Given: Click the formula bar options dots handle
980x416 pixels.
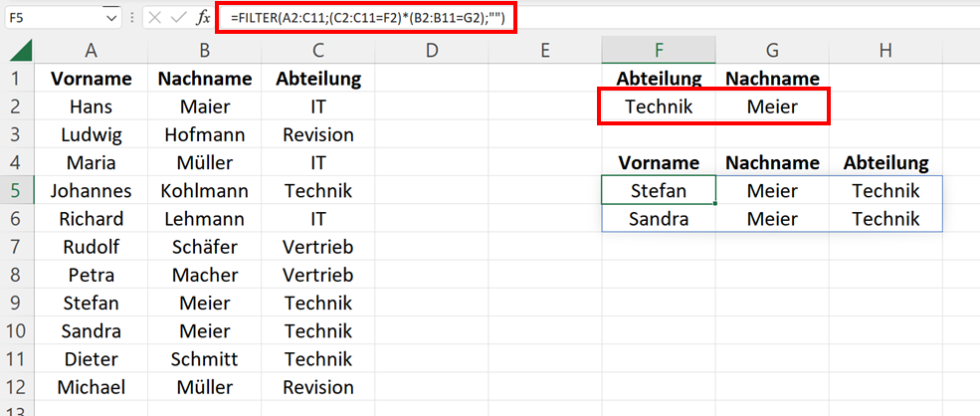Looking at the screenshot, I should (132, 18).
